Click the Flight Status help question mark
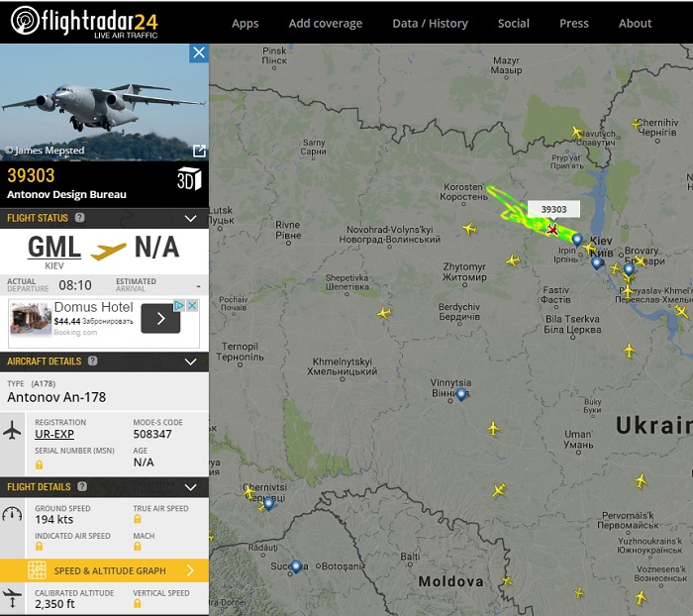 [79, 218]
